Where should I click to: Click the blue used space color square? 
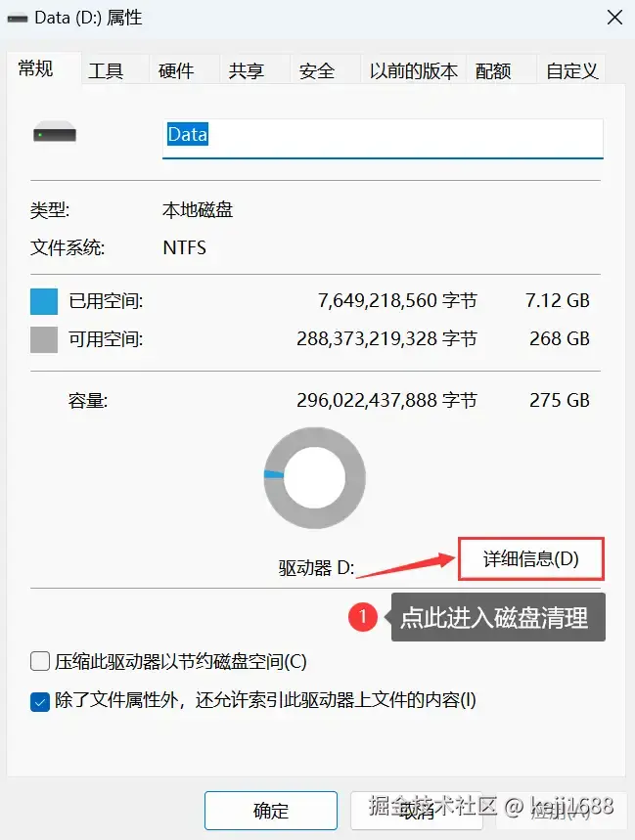[x=44, y=301]
